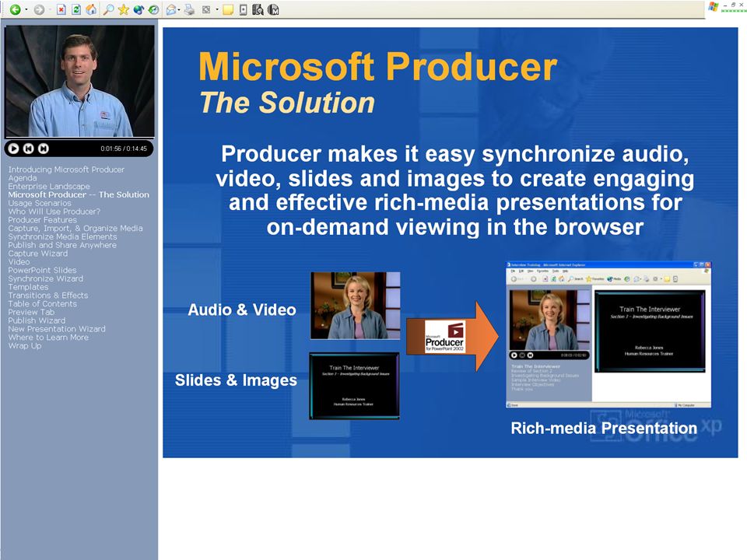Jump to Enterprise Landscape section
This screenshot has width=747, height=560.
tap(49, 186)
